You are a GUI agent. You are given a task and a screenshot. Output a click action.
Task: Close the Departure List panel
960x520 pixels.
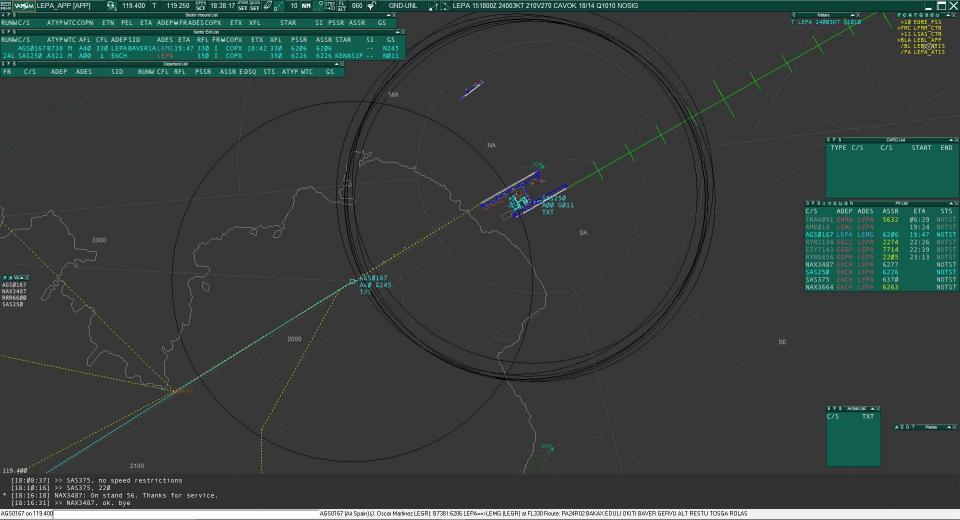click(x=342, y=64)
